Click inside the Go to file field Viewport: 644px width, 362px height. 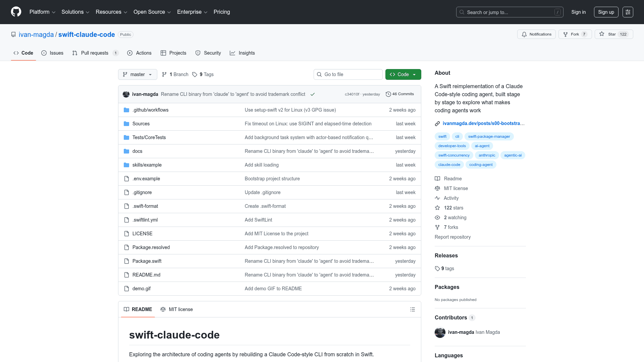coord(348,74)
